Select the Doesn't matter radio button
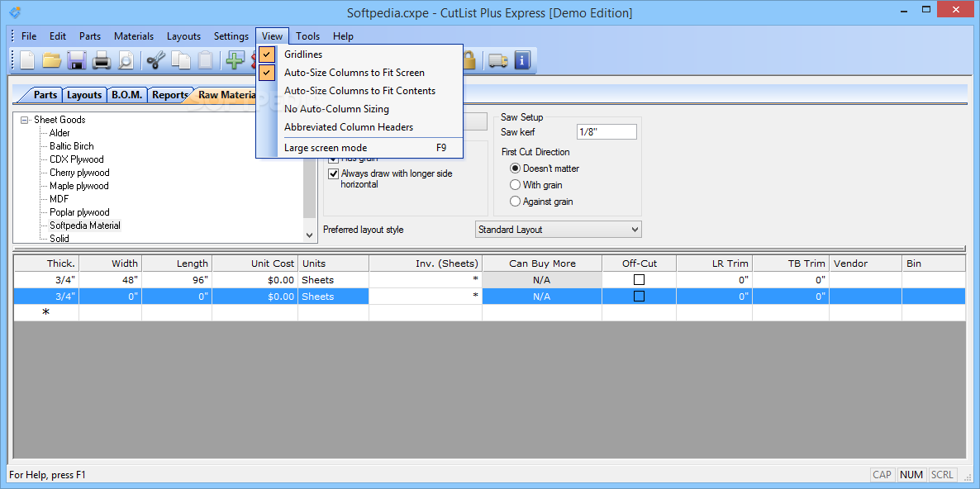 pos(516,168)
